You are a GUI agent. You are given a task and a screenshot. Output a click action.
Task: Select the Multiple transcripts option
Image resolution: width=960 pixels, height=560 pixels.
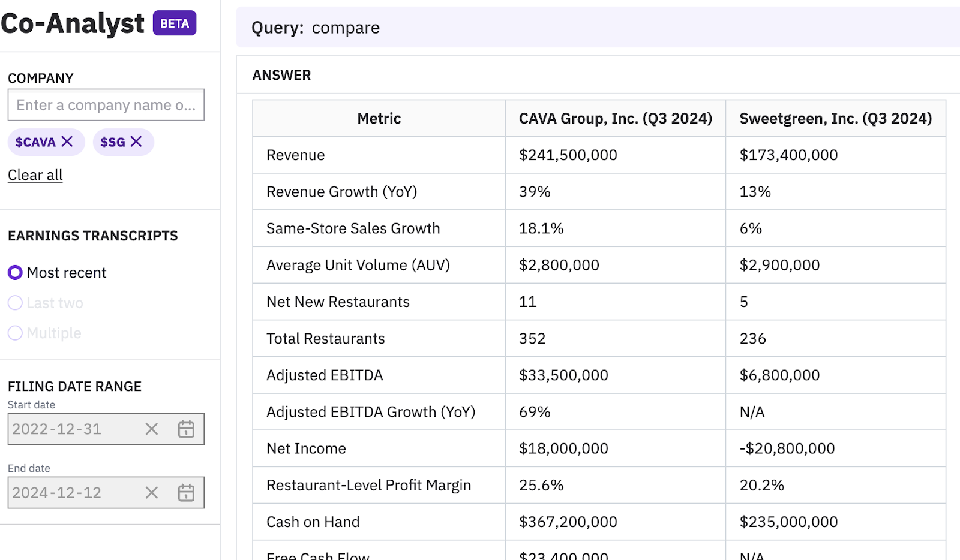tap(16, 333)
